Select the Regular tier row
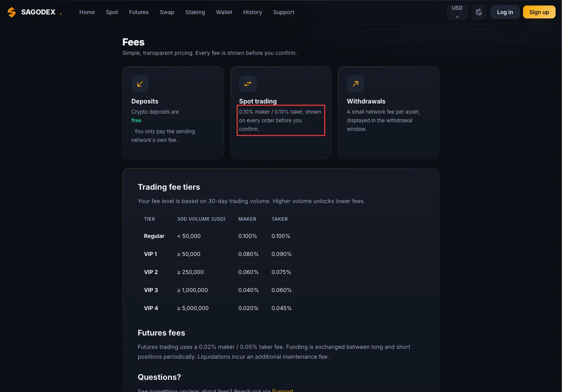 pyautogui.click(x=218, y=236)
